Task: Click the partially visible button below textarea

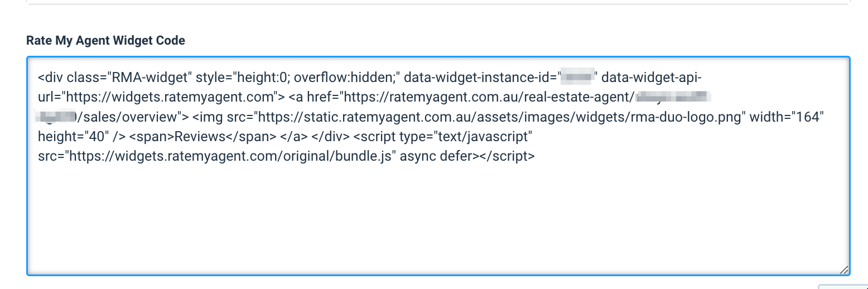Action: point(842,286)
